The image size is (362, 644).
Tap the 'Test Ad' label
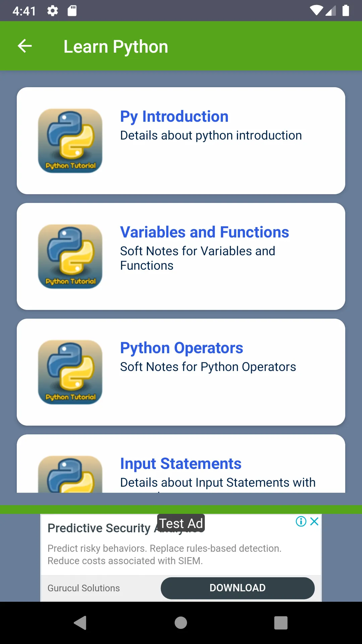click(181, 523)
